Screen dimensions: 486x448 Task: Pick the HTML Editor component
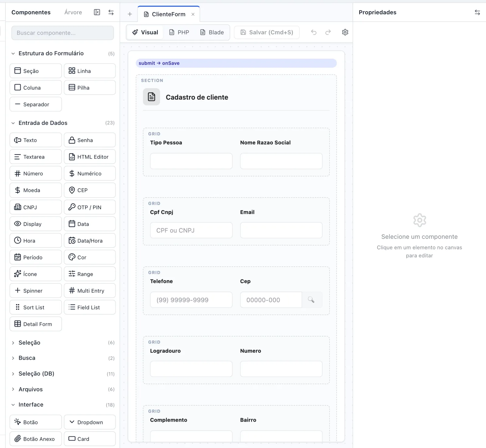pos(90,157)
